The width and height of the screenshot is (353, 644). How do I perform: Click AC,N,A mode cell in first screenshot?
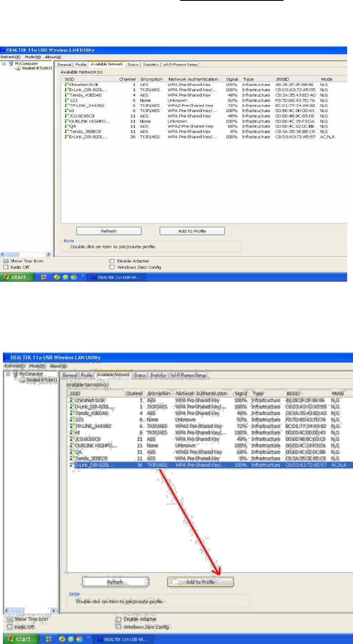pos(327,137)
